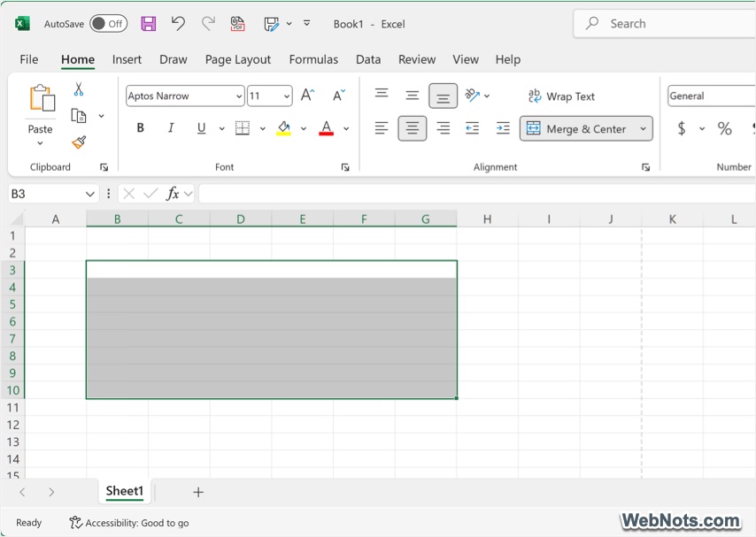
Task: Open the Paste options arrow
Action: tap(40, 143)
